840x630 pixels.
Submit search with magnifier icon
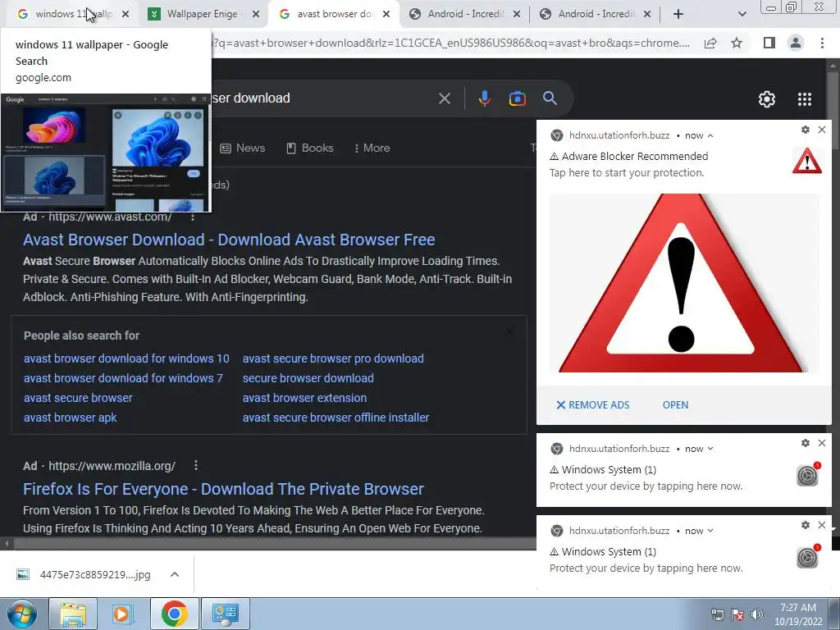(x=550, y=98)
